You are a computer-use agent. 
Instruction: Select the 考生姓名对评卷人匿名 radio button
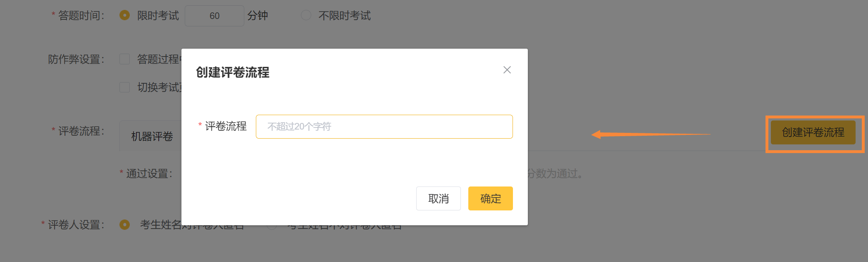(x=124, y=224)
